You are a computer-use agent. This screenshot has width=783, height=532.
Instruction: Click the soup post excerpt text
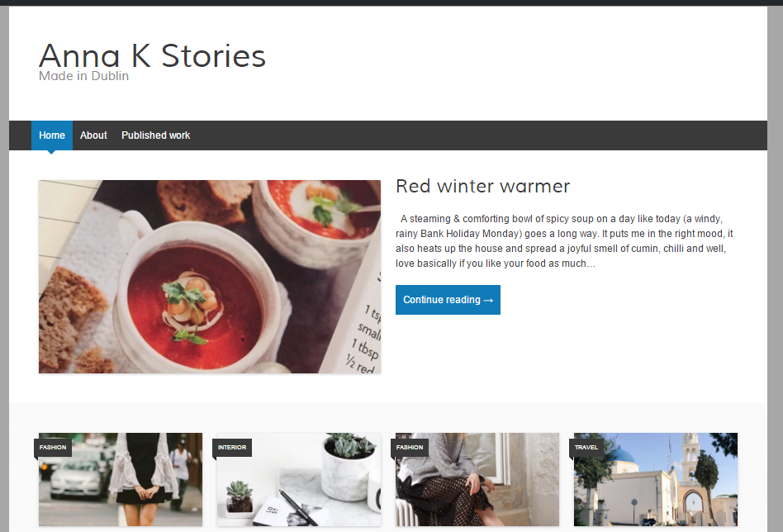[x=564, y=241]
